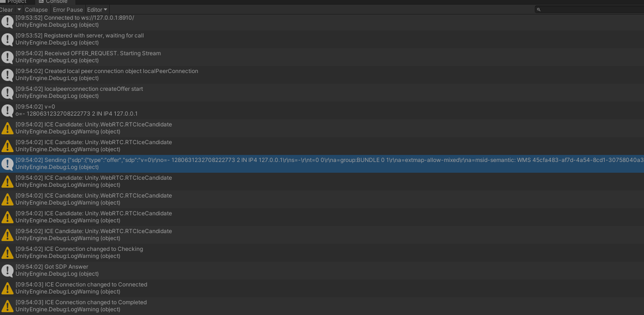Click warning icon on "ICE Connection changed to Completed"

pos(7,306)
